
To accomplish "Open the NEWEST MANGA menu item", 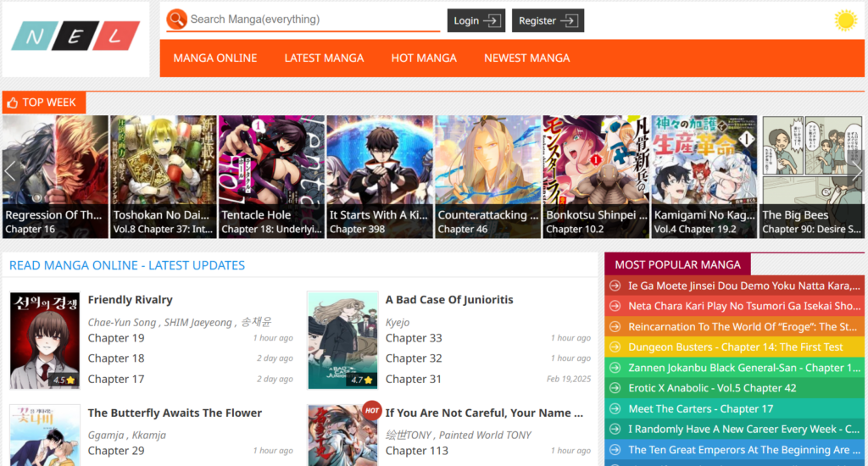I will point(526,58).
